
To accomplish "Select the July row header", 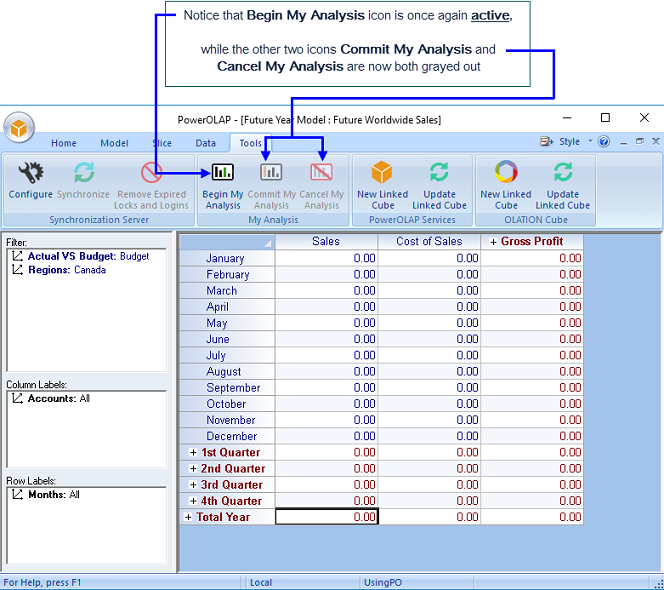I will click(227, 355).
